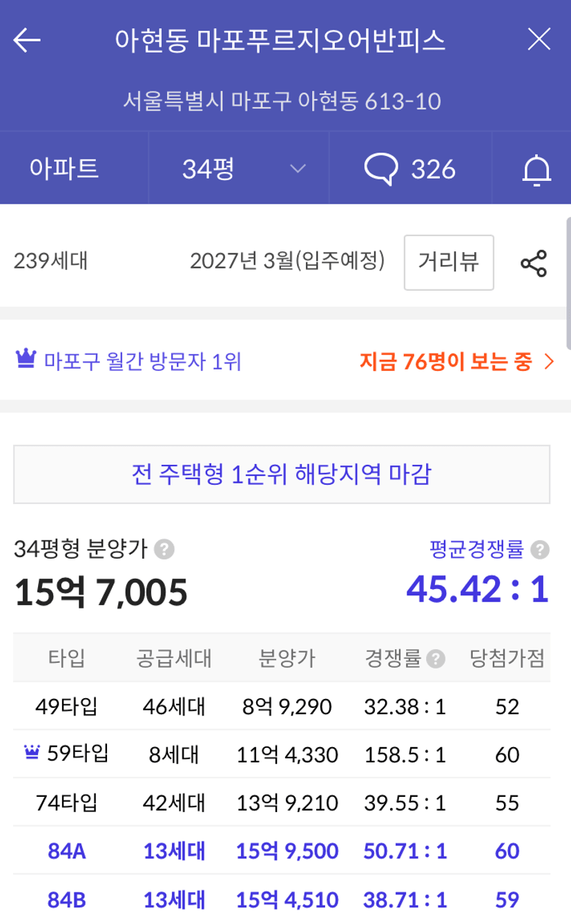Tap the 당첨가점 column header
Screen dimensions: 571x924
507,658
